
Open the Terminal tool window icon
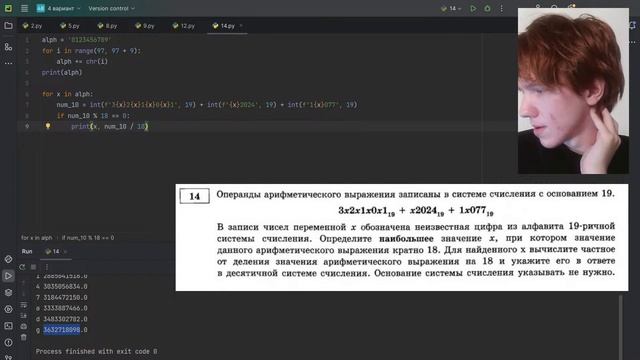pos(8,326)
